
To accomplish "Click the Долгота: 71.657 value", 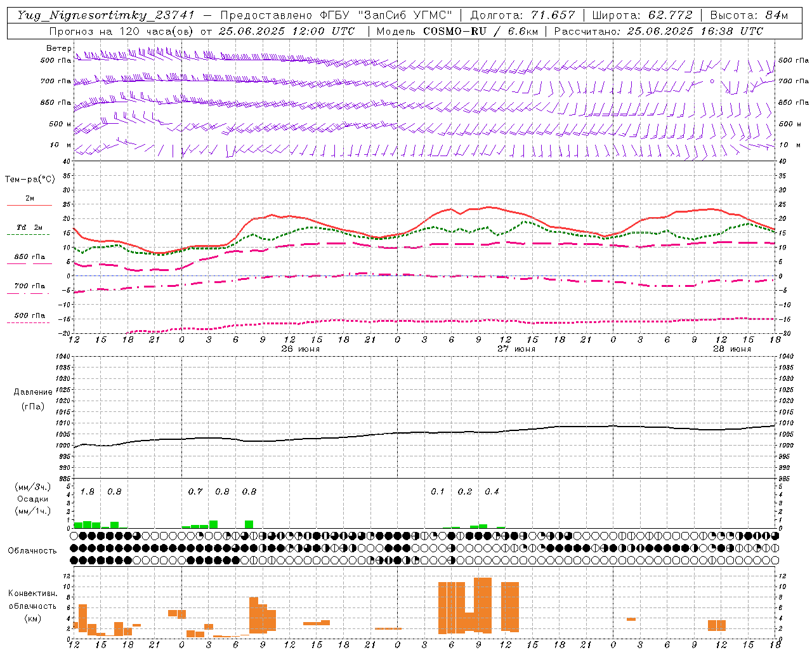I will (x=523, y=15).
